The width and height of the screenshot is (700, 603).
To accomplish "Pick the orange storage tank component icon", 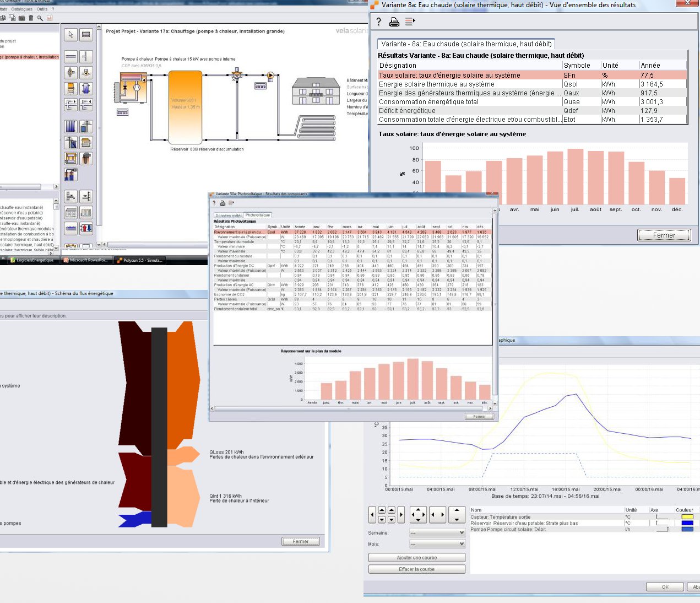I will (70, 88).
